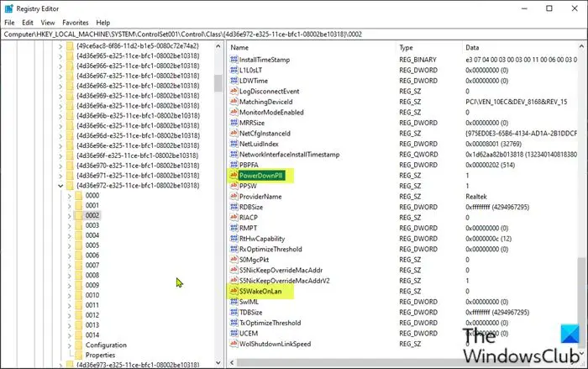The width and height of the screenshot is (588, 369).
Task: Open the Favorites menu
Action: coord(76,23)
